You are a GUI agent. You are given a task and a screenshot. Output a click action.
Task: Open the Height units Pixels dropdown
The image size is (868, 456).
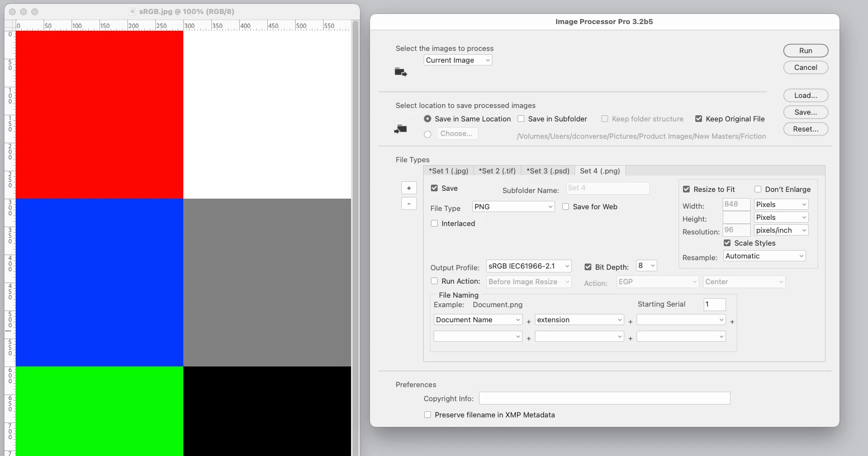pos(781,217)
